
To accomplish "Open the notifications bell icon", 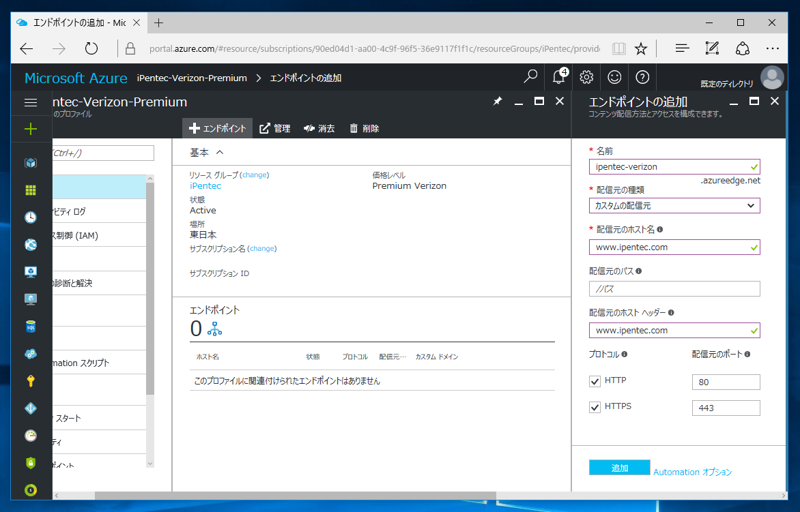I will click(559, 77).
